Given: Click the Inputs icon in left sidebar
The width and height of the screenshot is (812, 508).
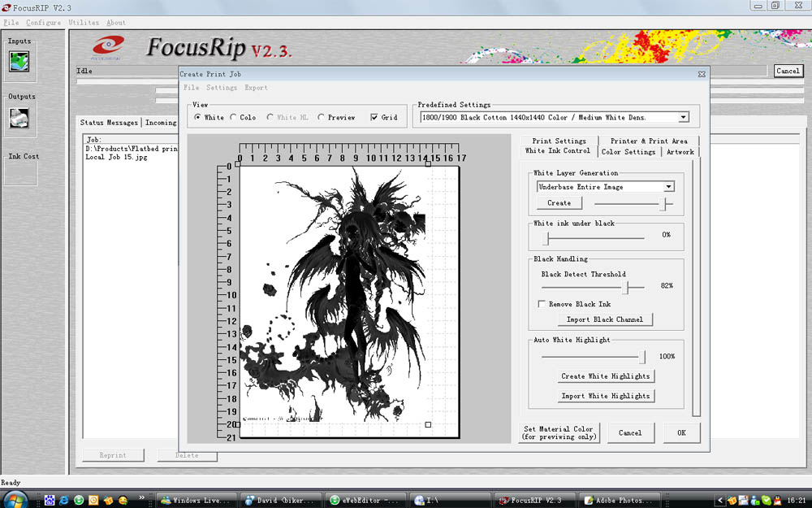Looking at the screenshot, I should [x=19, y=61].
